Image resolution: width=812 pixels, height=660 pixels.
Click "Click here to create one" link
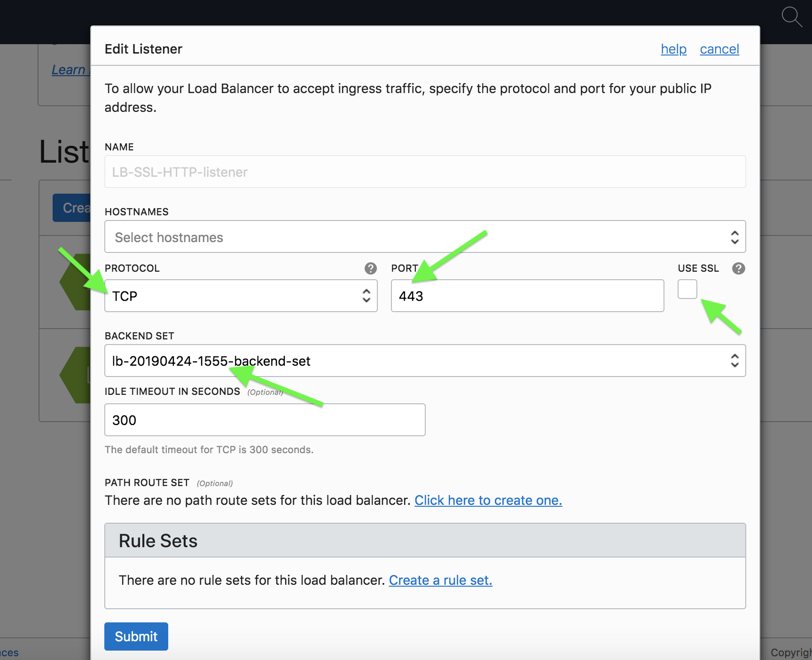click(x=488, y=500)
